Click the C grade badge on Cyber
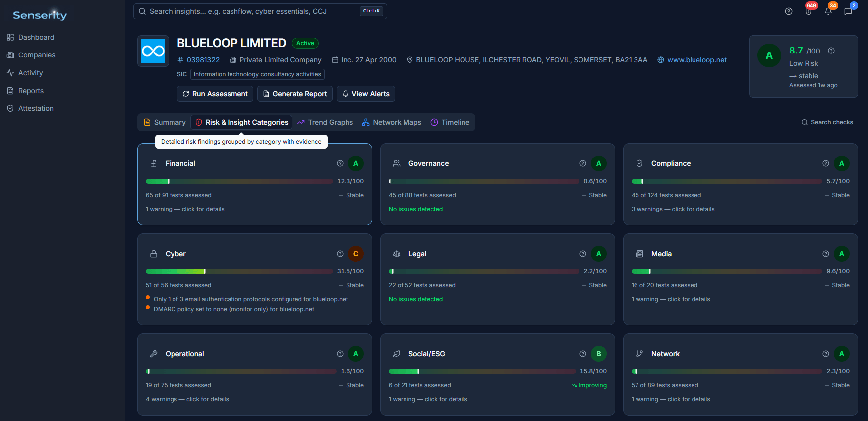 [356, 254]
